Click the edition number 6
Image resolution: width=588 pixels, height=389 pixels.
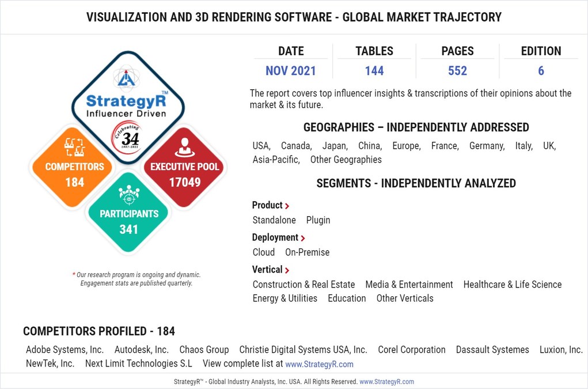pyautogui.click(x=541, y=70)
